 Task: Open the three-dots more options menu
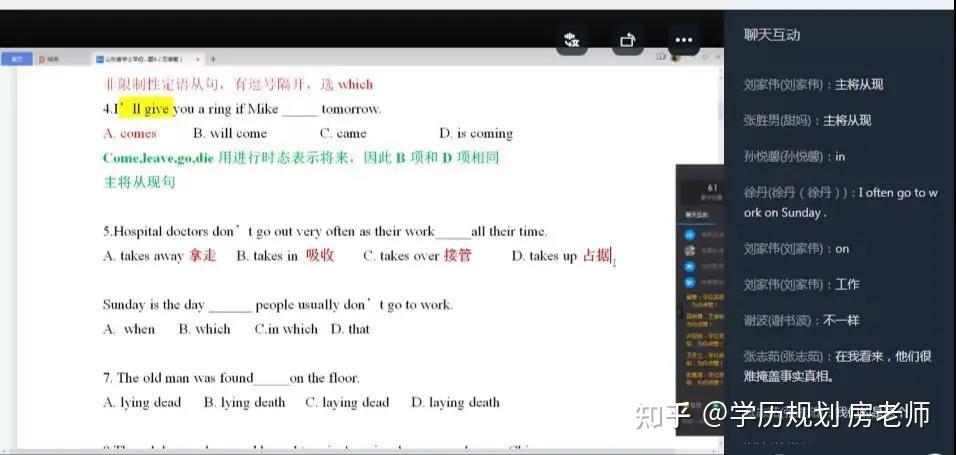coord(683,41)
